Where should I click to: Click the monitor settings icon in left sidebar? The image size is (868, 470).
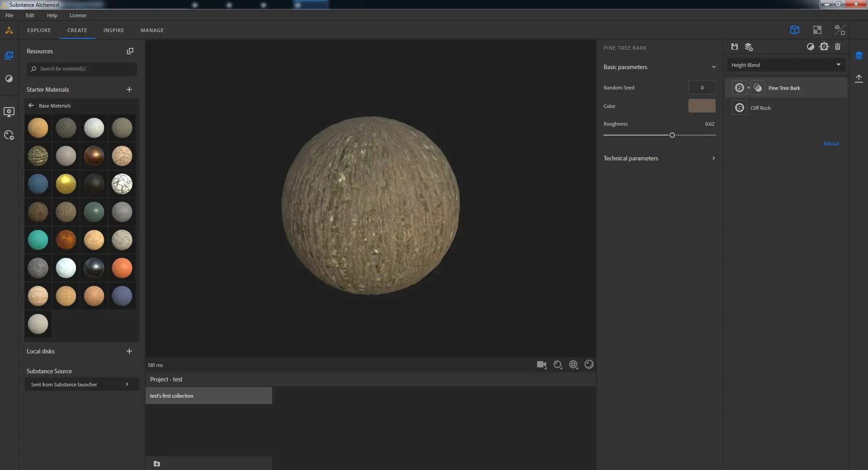[9, 112]
